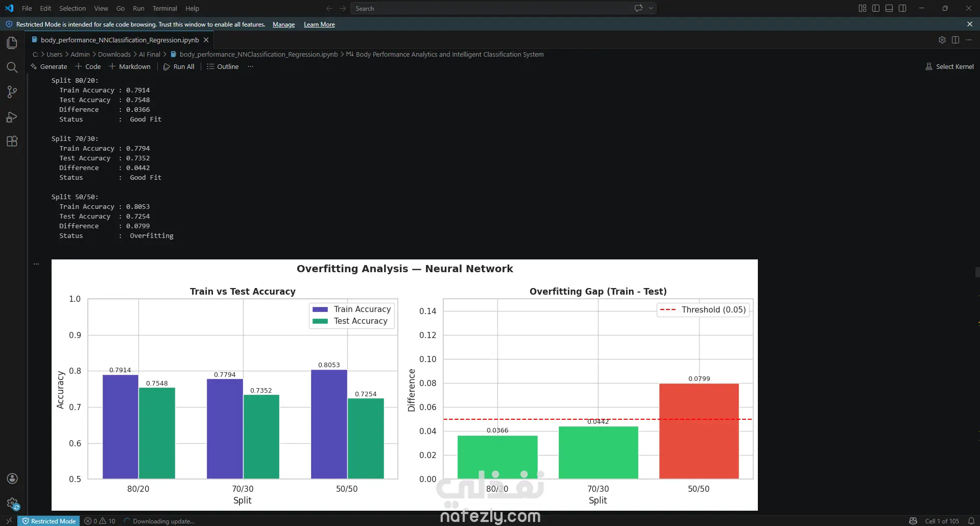Open Run and Debug view
980x526 pixels.
click(12, 117)
